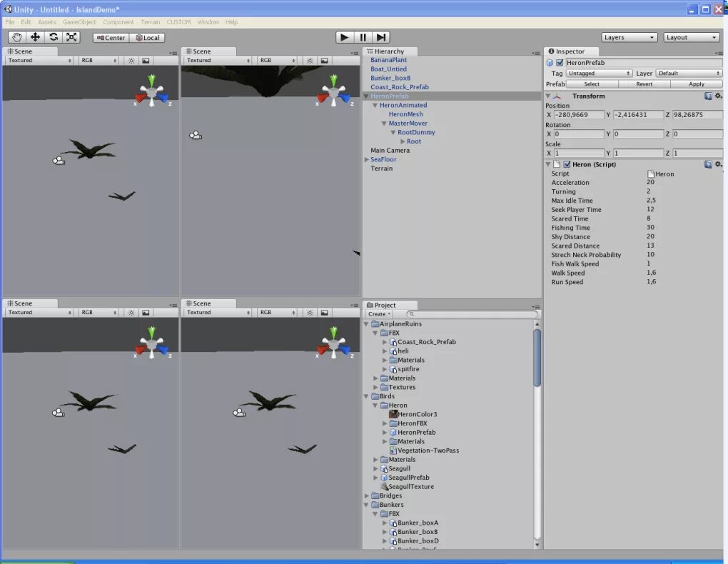Open the Transform component help icon
728x564 pixels.
pyautogui.click(x=709, y=96)
